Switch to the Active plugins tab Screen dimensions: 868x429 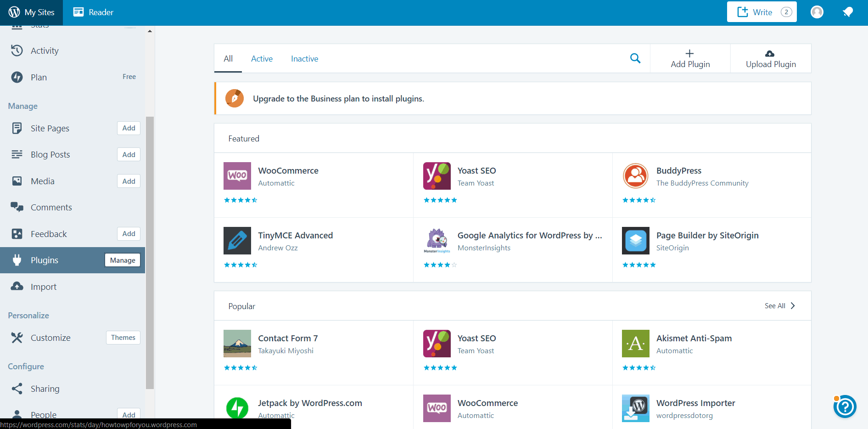pos(262,58)
